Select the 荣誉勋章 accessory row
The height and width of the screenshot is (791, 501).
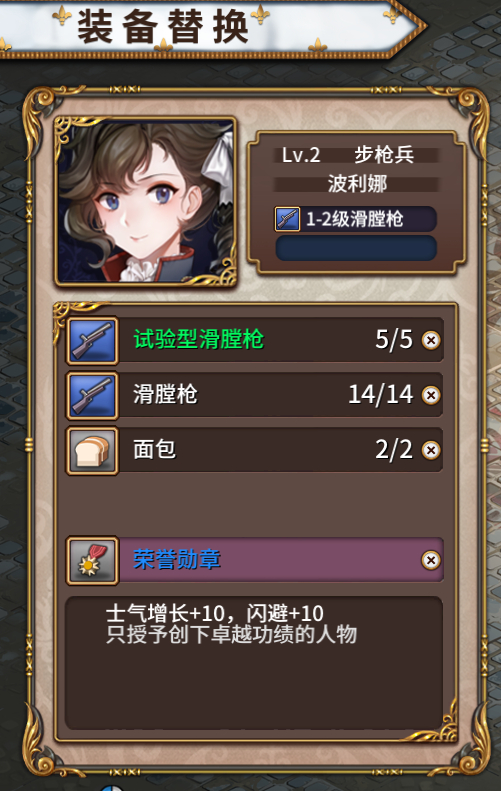pyautogui.click(x=255, y=560)
